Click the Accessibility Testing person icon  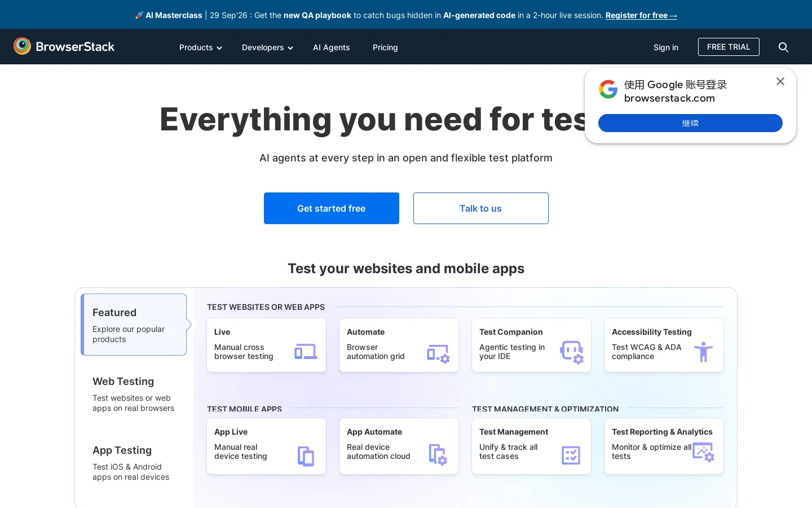click(703, 352)
